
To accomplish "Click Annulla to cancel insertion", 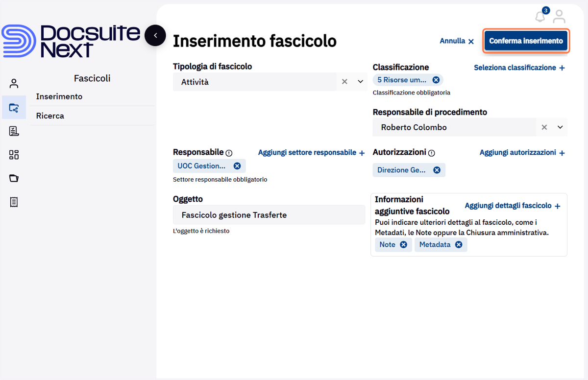I will click(457, 41).
